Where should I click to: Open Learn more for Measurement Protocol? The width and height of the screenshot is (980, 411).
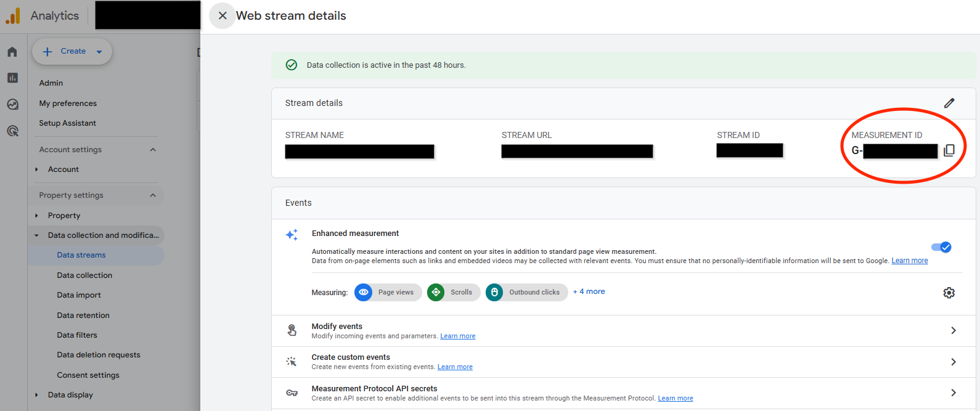pyautogui.click(x=676, y=398)
